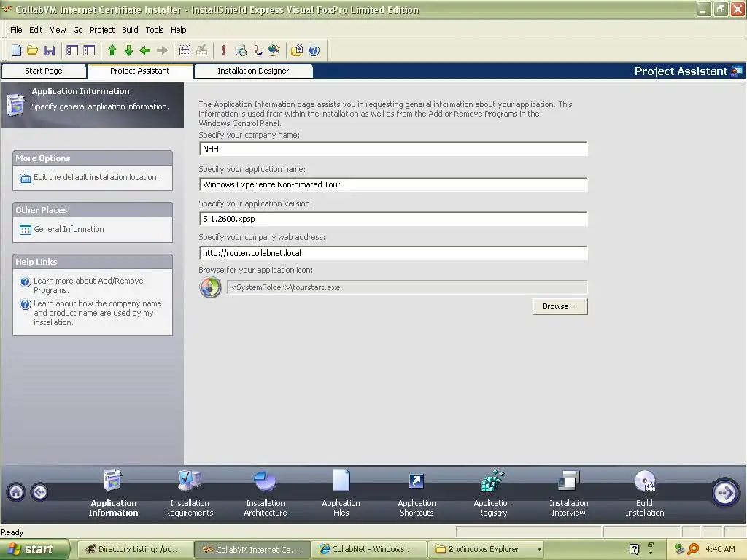
Task: Click the Open Project folder icon
Action: (32, 50)
